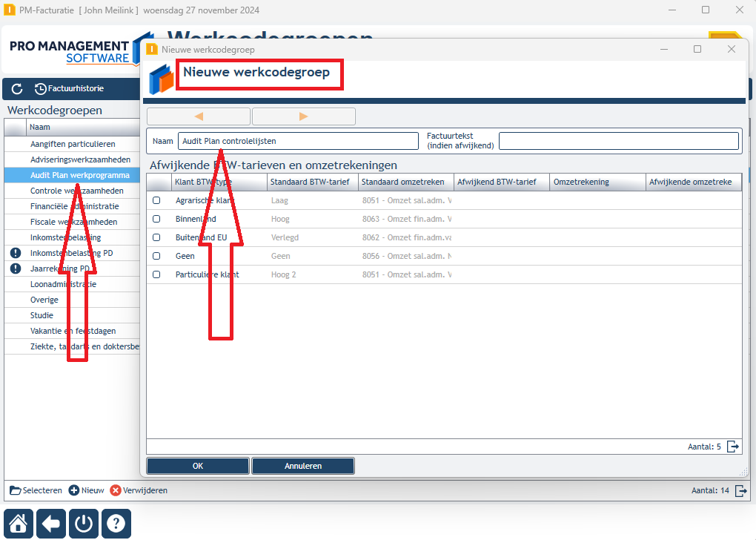Screen dimensions: 756x540
Task: Click the Home icon button
Action: pyautogui.click(x=19, y=523)
